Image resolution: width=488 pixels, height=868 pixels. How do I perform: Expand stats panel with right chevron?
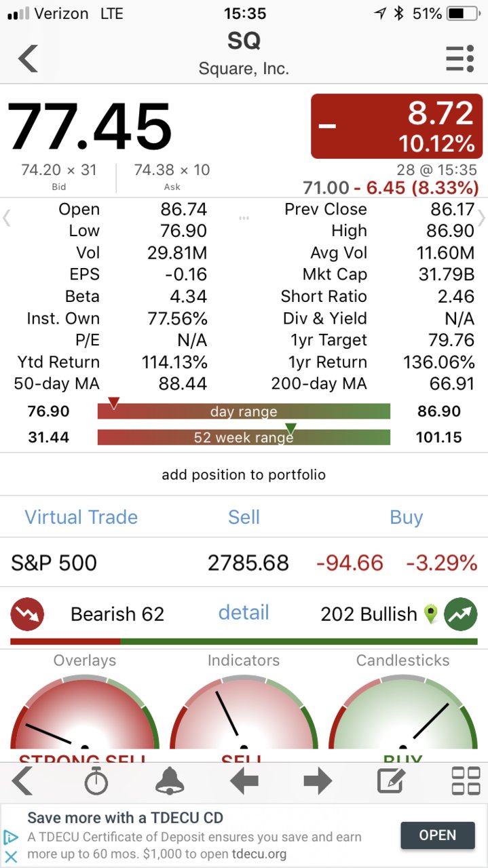point(482,219)
